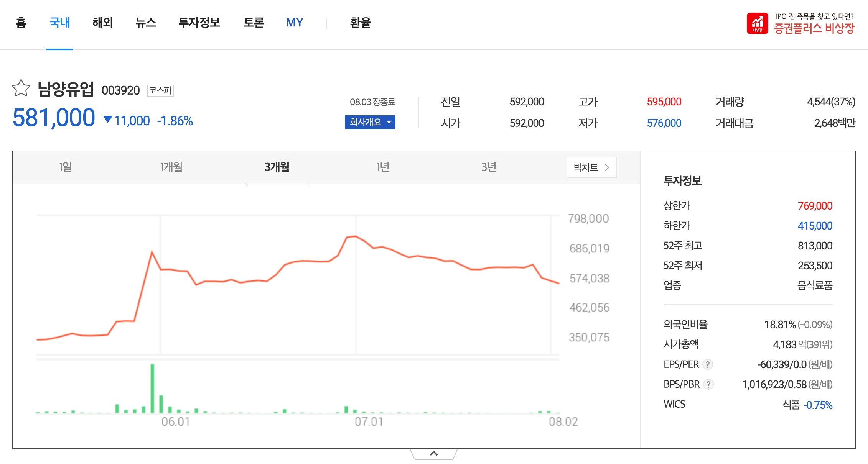Switch chart to the 3년 tab
The width and height of the screenshot is (868, 464).
489,167
